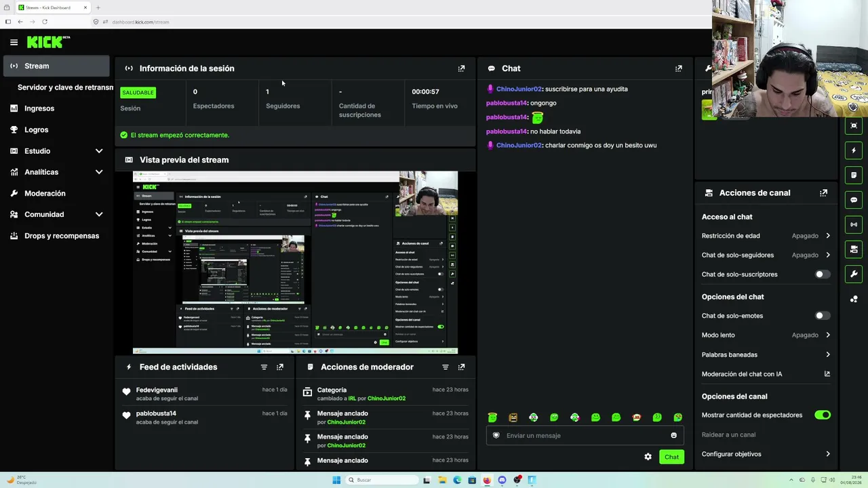Click the document icon in the right sidebar
Viewport: 868px width, 488px height.
coord(854,175)
